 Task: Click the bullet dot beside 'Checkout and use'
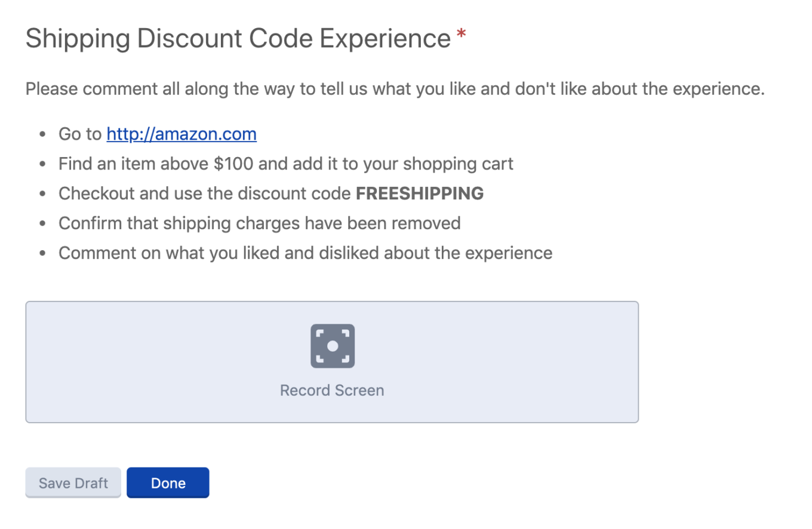[x=42, y=194]
